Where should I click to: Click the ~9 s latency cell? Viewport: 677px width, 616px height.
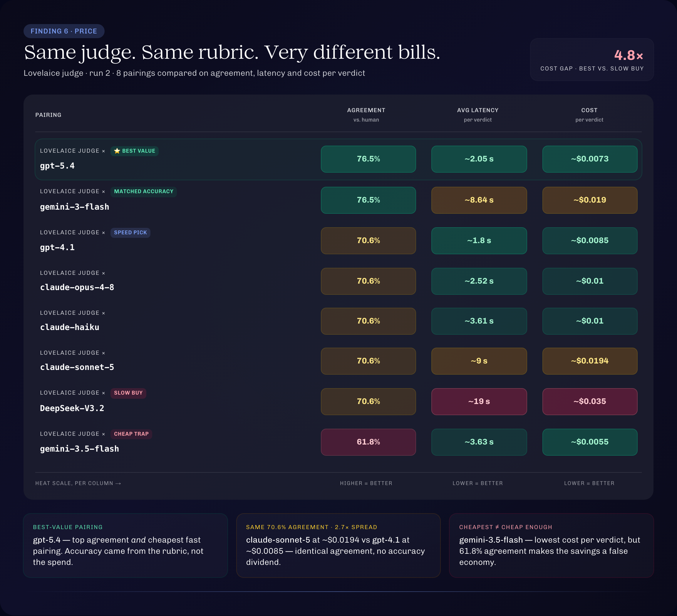tap(479, 361)
